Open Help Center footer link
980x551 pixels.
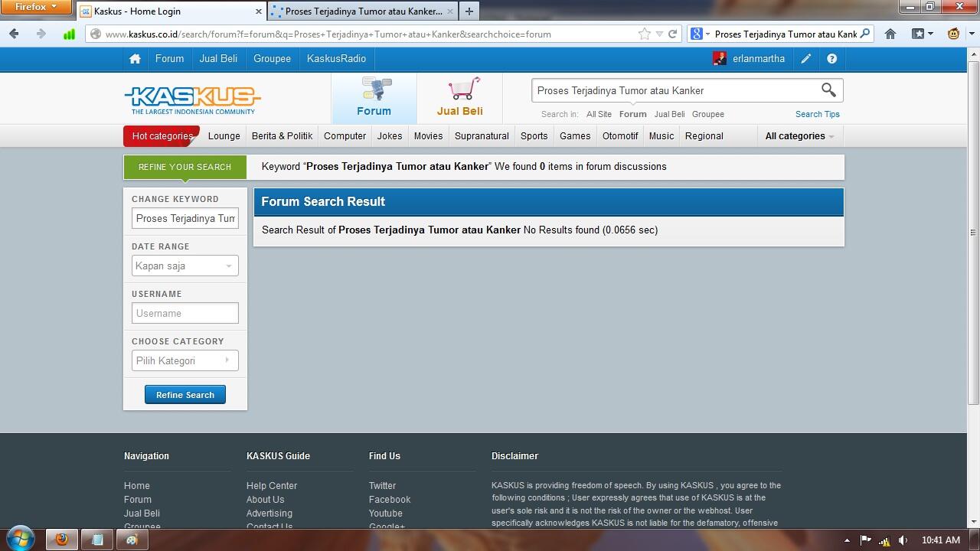pyautogui.click(x=272, y=486)
